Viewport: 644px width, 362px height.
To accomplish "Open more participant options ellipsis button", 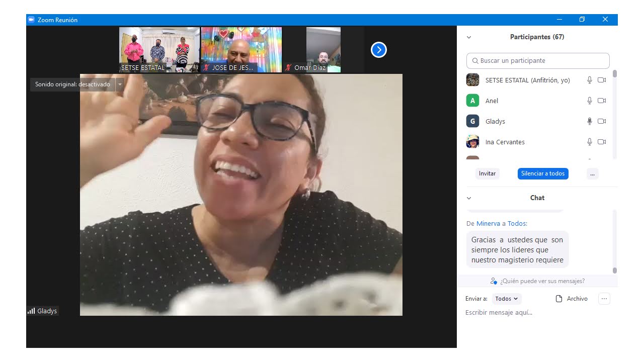I will [x=592, y=173].
